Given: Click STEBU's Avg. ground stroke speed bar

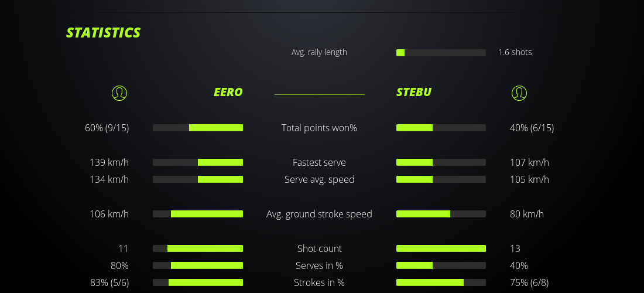Looking at the screenshot, I should coord(441,214).
